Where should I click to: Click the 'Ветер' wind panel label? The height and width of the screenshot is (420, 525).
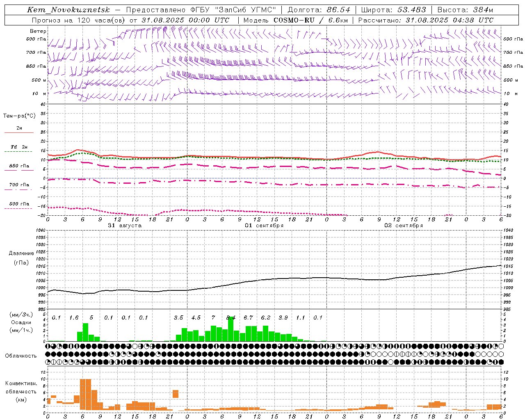[38, 31]
